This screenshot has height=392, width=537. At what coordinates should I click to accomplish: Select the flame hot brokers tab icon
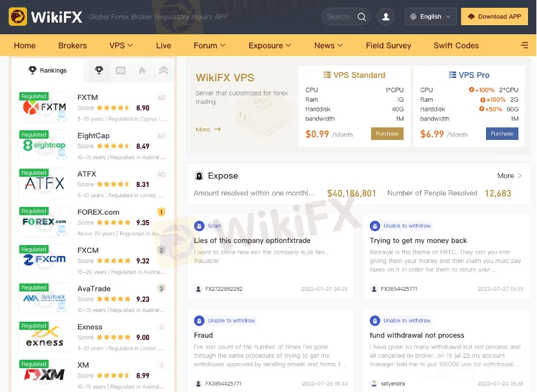[142, 70]
